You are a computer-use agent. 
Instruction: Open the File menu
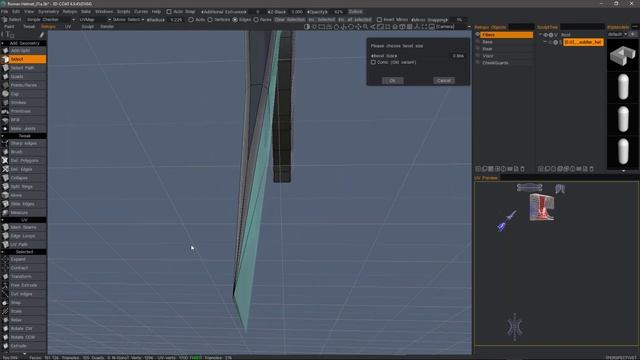4,12
